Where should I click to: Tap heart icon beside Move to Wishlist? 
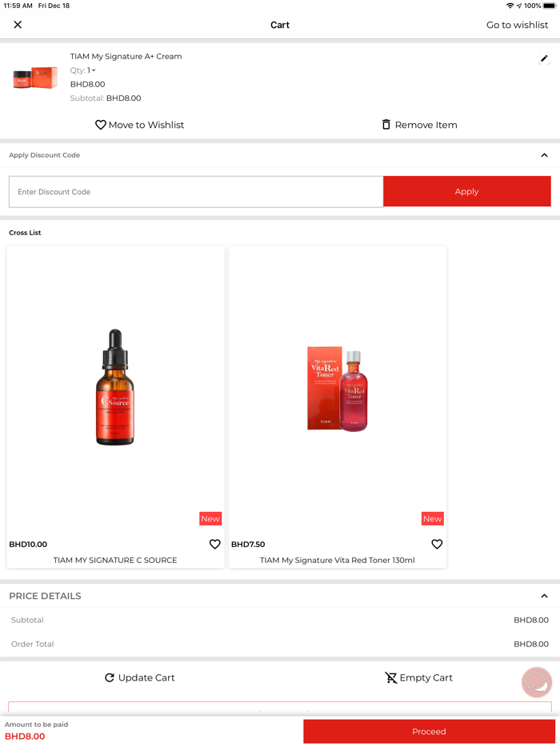101,125
